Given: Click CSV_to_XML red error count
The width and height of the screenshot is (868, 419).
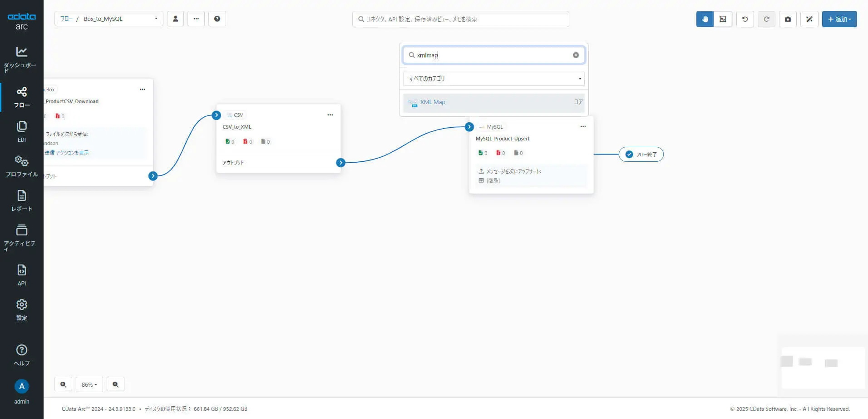Looking at the screenshot, I should 247,142.
